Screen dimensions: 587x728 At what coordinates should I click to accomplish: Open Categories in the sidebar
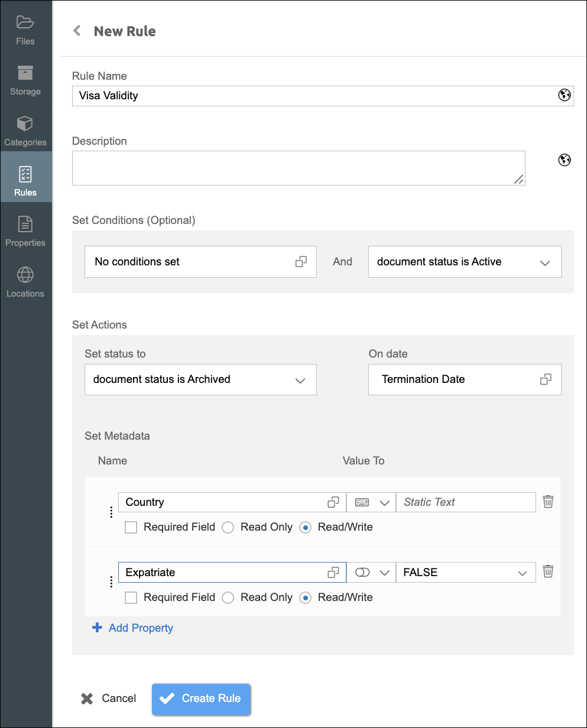point(25,131)
